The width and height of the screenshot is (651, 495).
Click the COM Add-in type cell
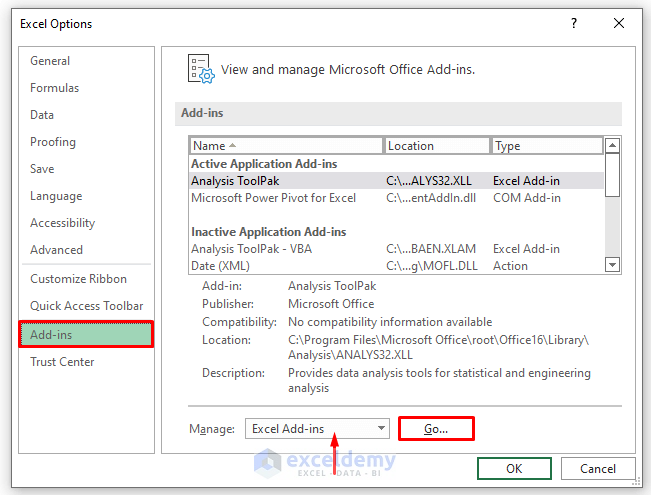tap(527, 198)
